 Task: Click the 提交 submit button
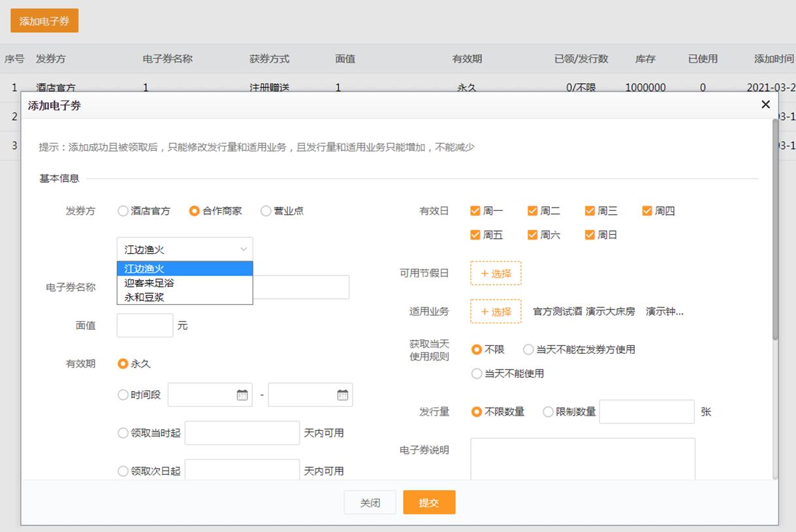coord(429,503)
